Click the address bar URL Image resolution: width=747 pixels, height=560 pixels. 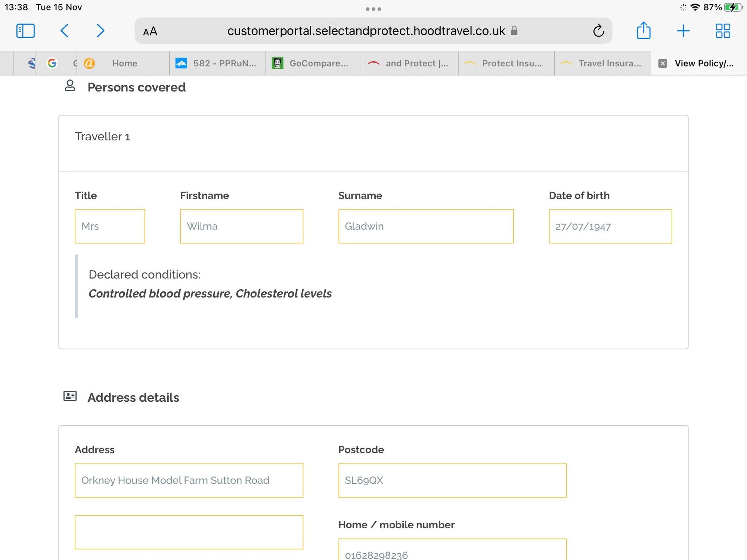pos(366,31)
